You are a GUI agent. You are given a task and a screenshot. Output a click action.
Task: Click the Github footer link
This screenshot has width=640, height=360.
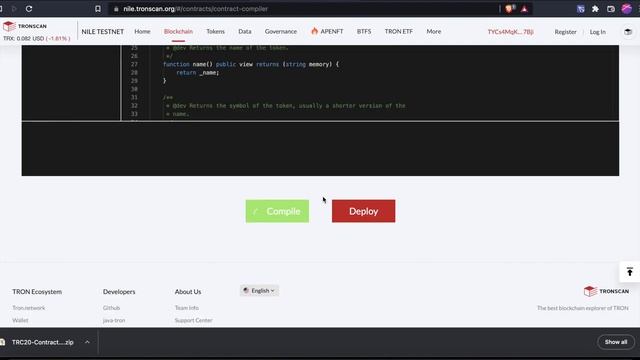(x=111, y=308)
